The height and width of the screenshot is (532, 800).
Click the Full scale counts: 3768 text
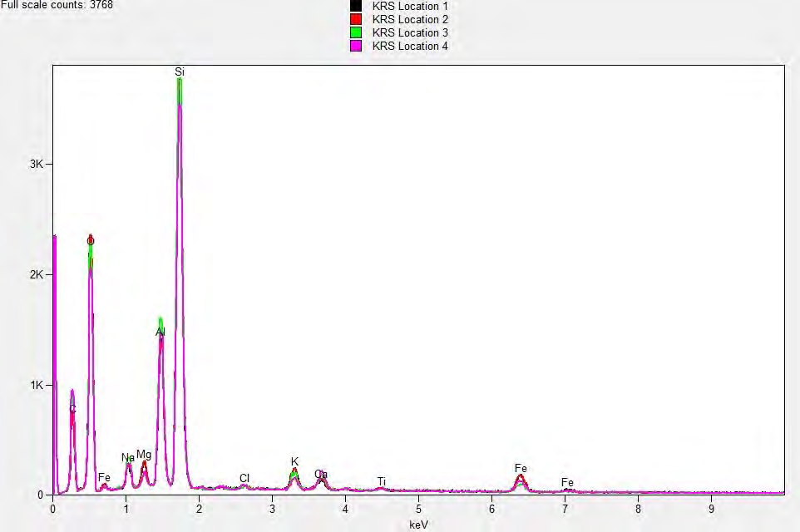point(56,4)
